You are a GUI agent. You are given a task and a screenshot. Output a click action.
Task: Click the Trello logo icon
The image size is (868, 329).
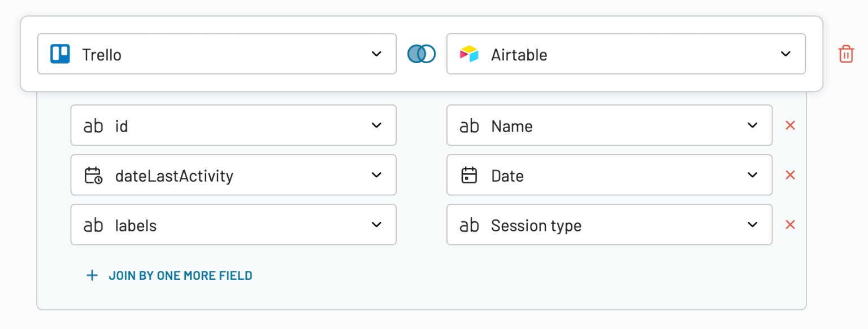point(60,54)
